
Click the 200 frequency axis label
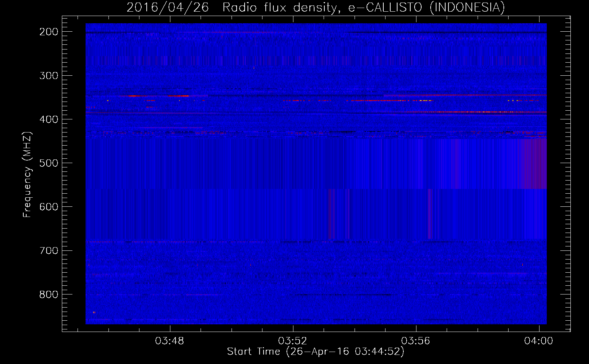pyautogui.click(x=49, y=32)
